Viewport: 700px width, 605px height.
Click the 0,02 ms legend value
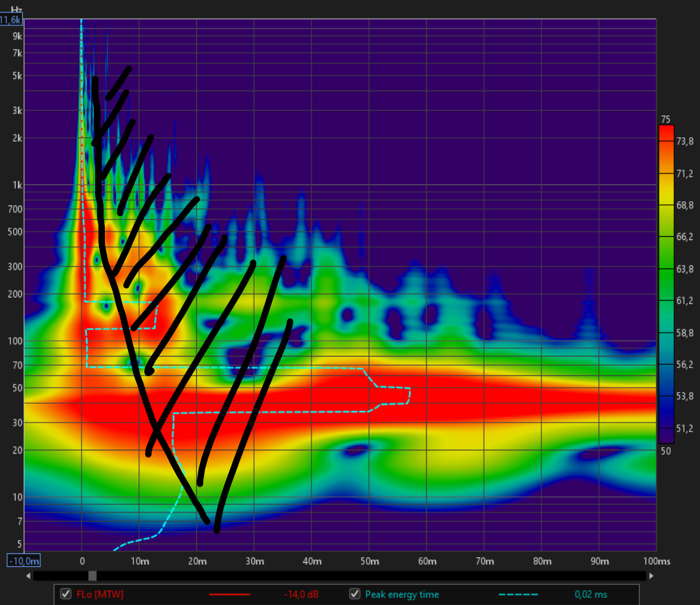tap(591, 594)
